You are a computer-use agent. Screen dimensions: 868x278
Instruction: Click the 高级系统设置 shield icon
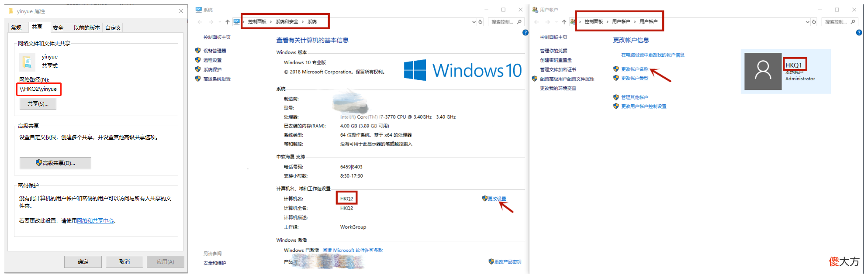[198, 79]
